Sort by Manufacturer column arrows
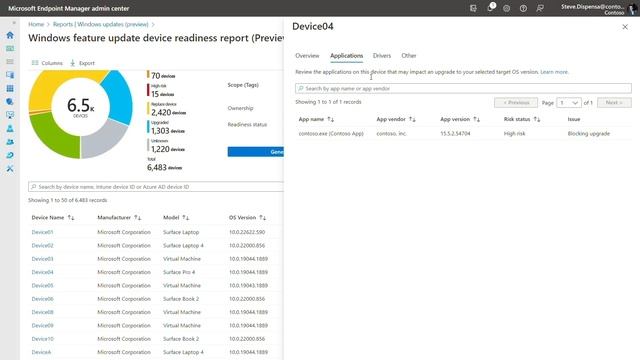The width and height of the screenshot is (640, 360). click(138, 218)
